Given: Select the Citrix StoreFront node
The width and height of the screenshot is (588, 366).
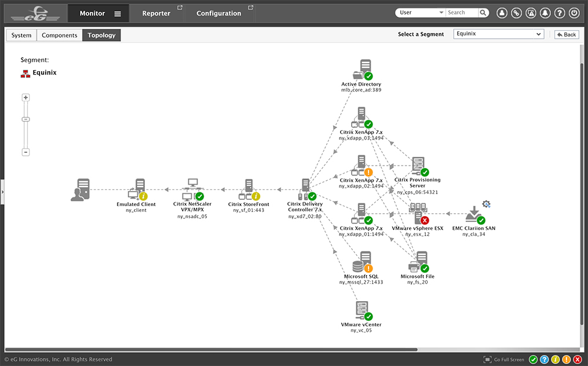Looking at the screenshot, I should point(249,190).
